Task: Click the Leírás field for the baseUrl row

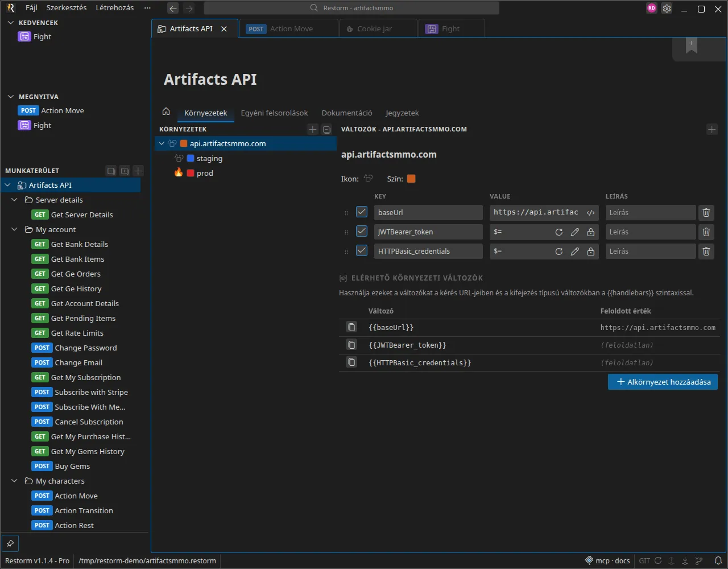Action: click(651, 212)
